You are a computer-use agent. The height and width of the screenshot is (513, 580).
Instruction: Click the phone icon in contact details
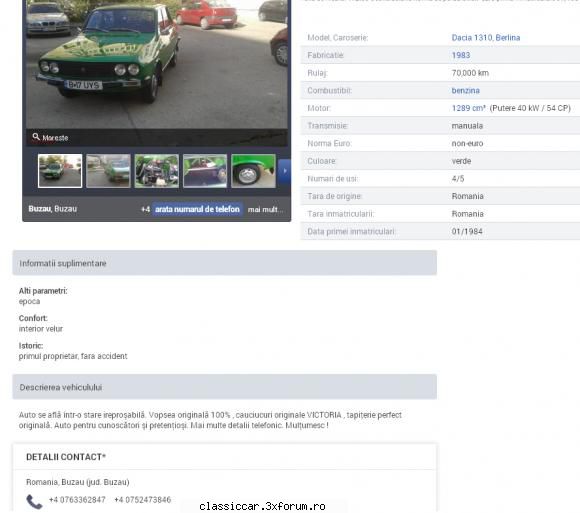[x=34, y=502]
